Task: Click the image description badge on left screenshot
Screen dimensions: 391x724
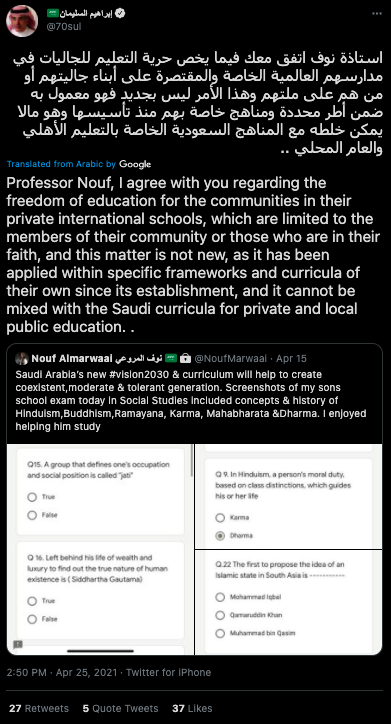Action: tap(18, 644)
